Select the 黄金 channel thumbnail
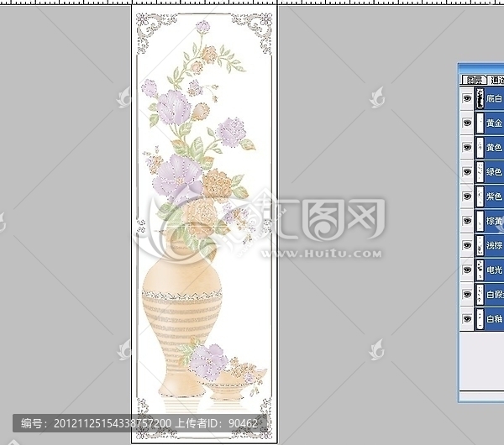 pyautogui.click(x=480, y=123)
